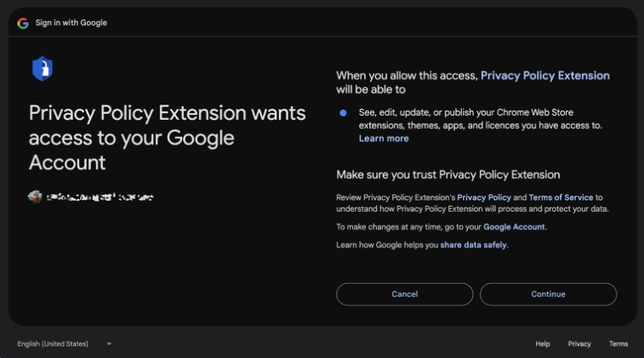Viewport: 644px width, 358px height.
Task: Open the Privacy footer link
Action: click(579, 344)
